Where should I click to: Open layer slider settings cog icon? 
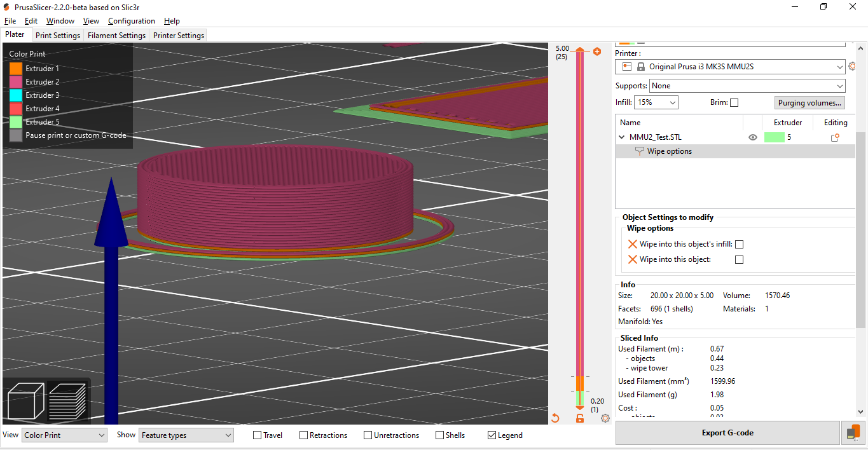point(605,418)
